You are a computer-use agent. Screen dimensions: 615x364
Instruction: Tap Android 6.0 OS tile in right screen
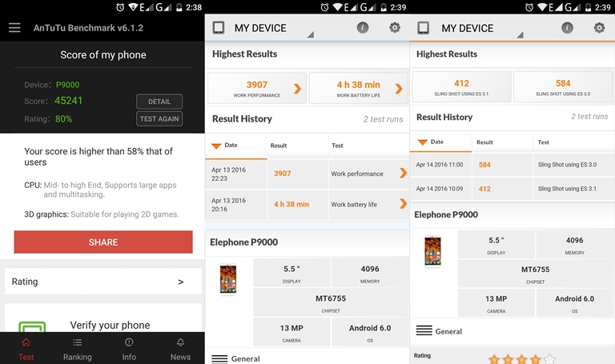point(574,302)
